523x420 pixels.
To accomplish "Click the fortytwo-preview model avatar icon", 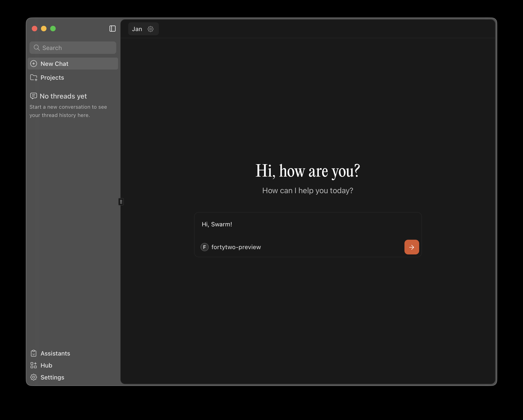I will click(204, 247).
